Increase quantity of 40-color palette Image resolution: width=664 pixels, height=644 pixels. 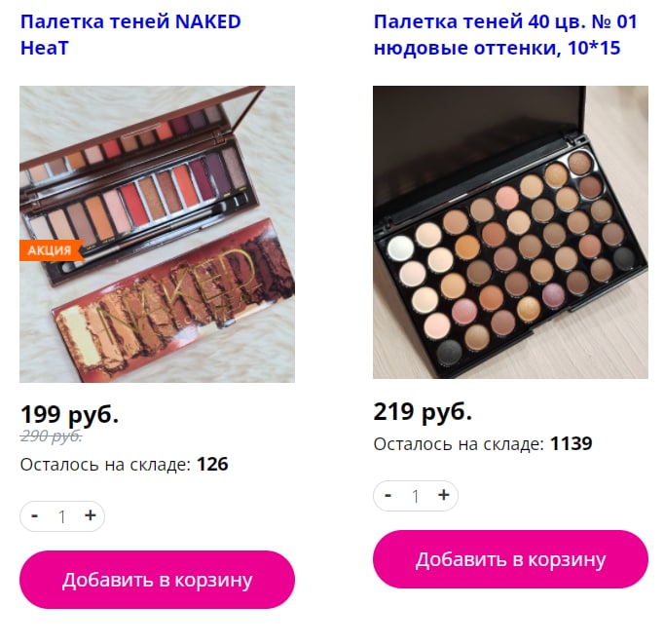443,495
